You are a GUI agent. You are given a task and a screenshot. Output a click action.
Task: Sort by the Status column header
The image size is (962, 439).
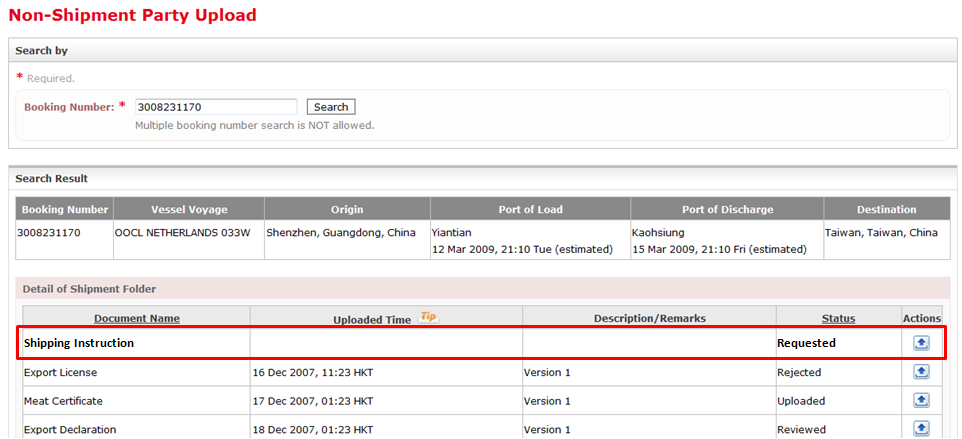click(x=838, y=319)
